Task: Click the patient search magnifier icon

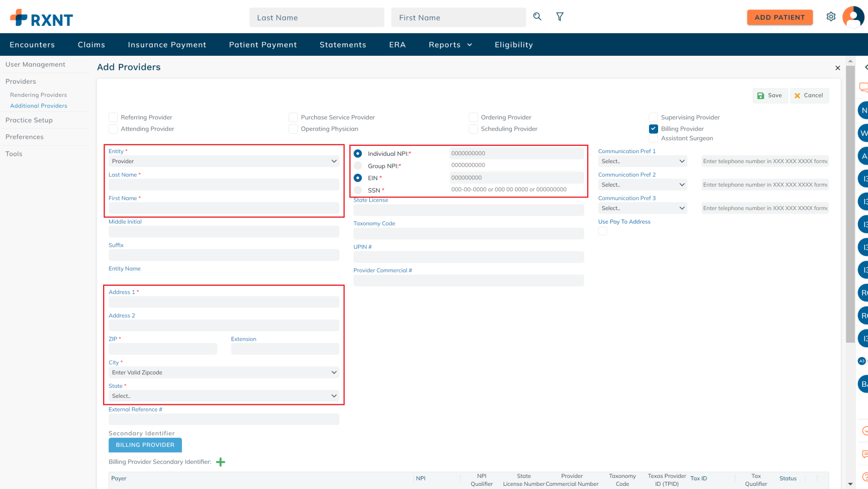Action: (x=537, y=17)
